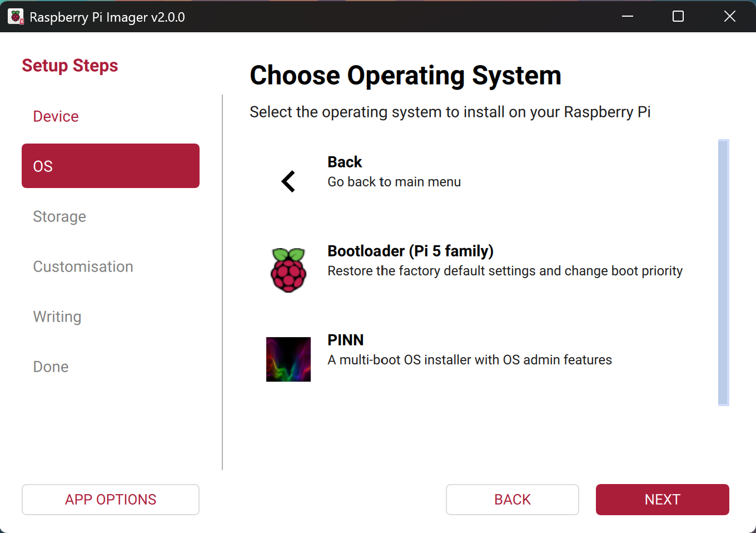This screenshot has width=756, height=533.
Task: Select Bootloader (Pi 5 family)
Action: point(410,251)
